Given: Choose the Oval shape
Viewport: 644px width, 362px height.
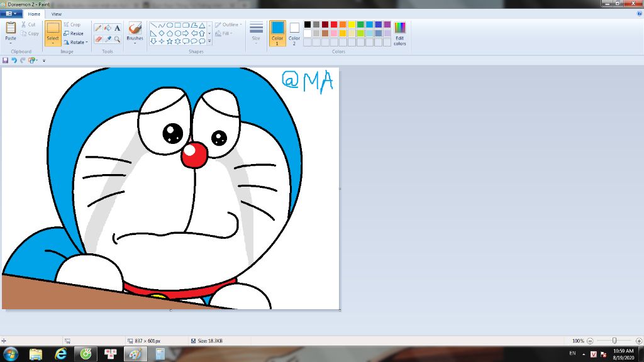Looking at the screenshot, I should coord(169,25).
